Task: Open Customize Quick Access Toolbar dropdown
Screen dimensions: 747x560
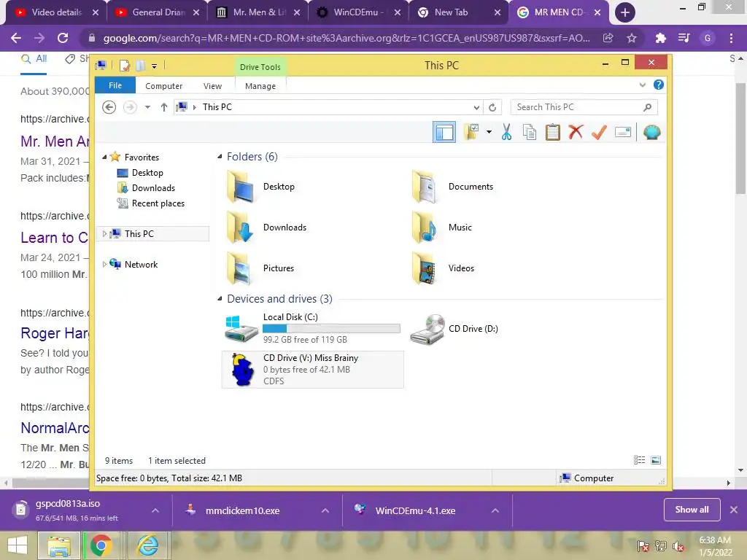Action: 155,66
